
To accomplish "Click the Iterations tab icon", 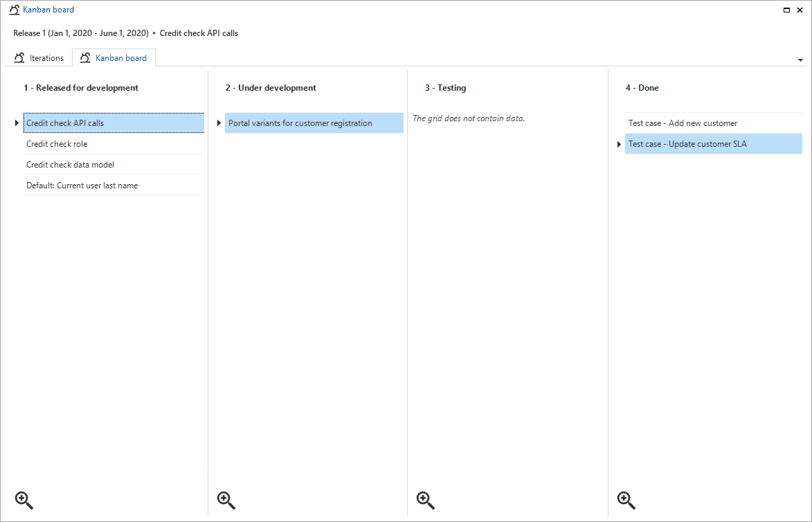I will pos(19,58).
